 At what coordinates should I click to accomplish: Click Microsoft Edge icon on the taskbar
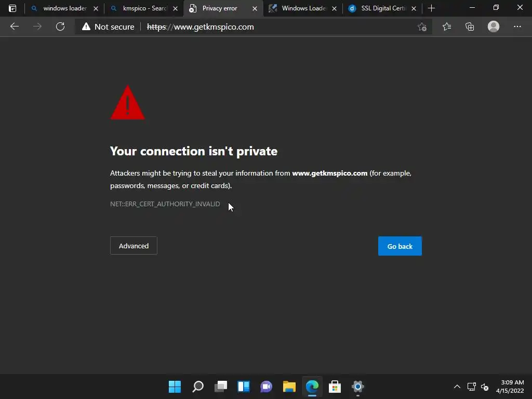pyautogui.click(x=312, y=387)
